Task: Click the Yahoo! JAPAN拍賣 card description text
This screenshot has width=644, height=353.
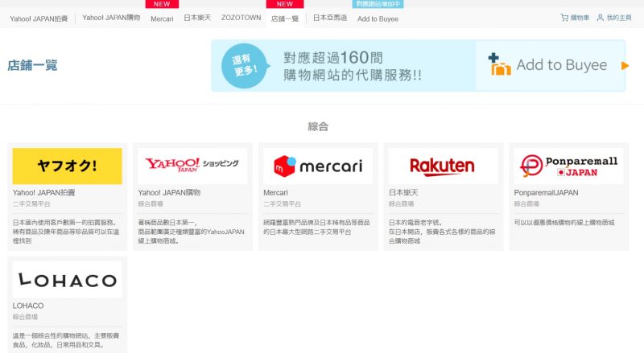Action: point(66,232)
